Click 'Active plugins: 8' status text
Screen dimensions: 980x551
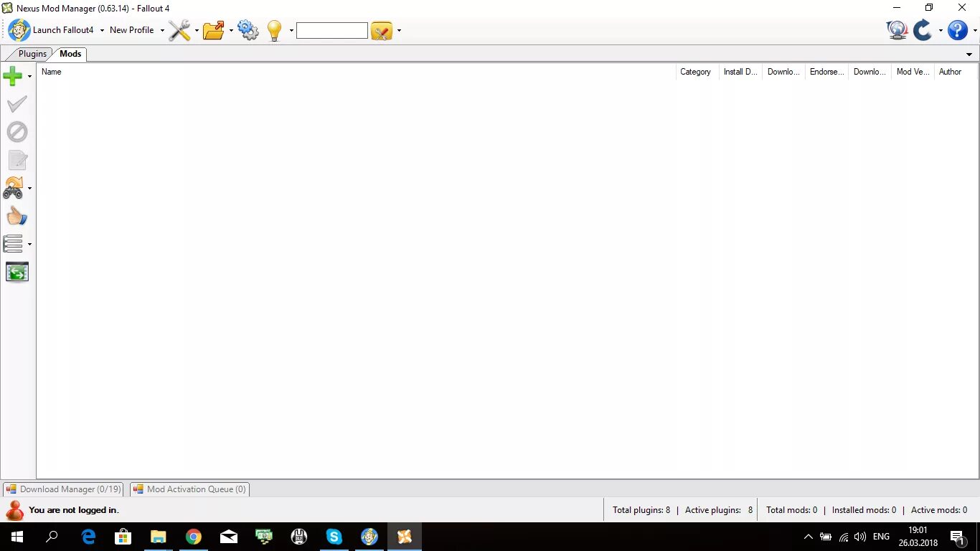[719, 510]
